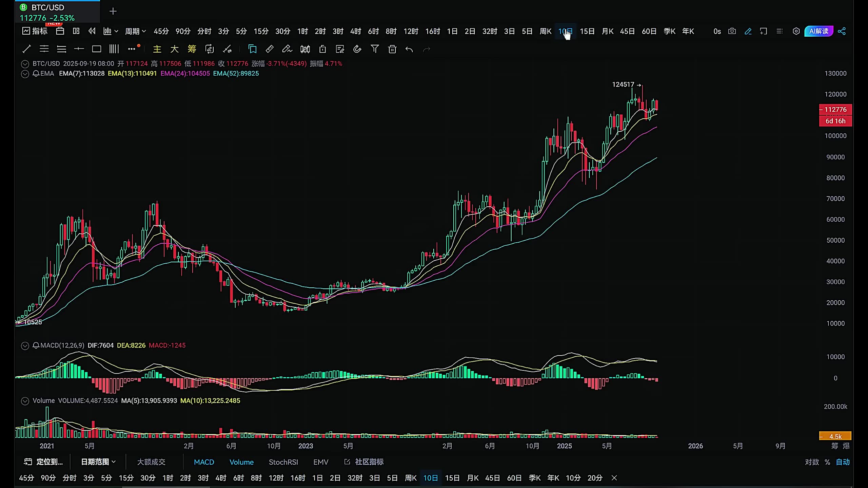This screenshot has width=868, height=488.
Task: Click the share icon top right
Action: 842,31
